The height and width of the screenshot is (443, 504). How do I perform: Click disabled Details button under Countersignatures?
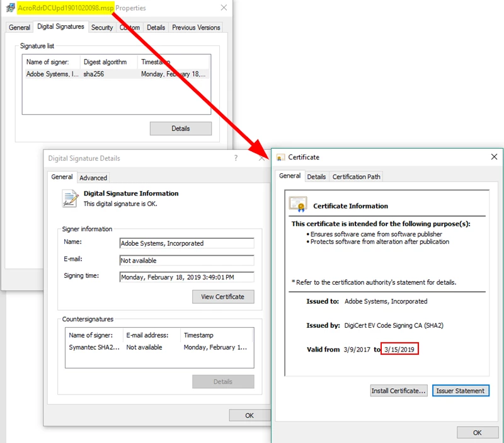pos(223,382)
